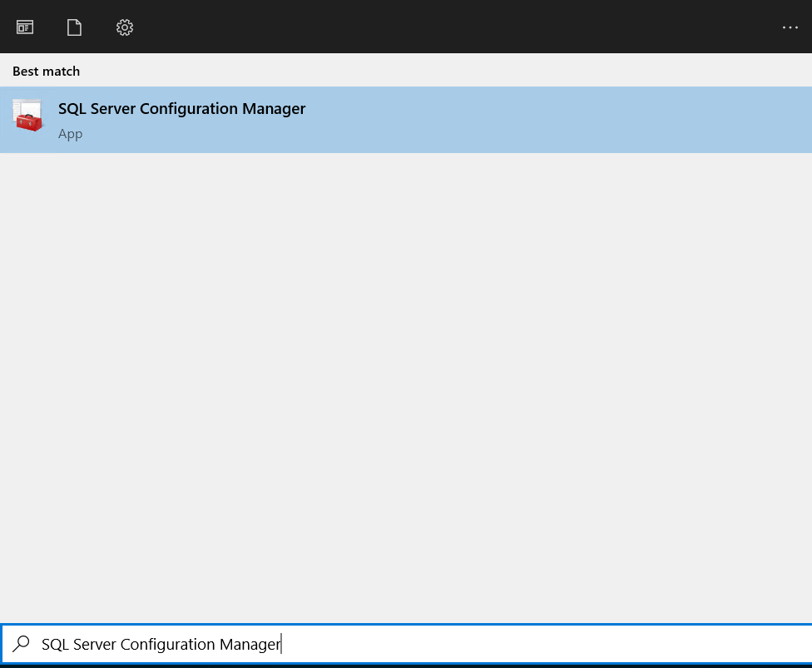The width and height of the screenshot is (812, 668).
Task: Click the search magnifier icon
Action: pos(22,644)
